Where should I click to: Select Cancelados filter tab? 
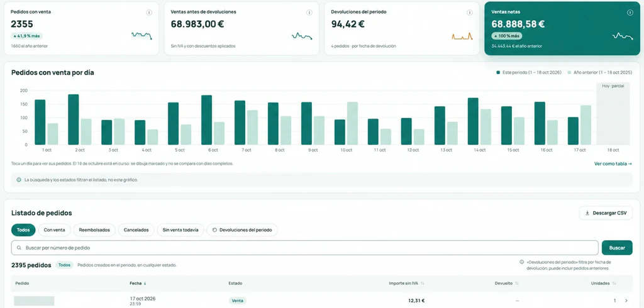click(136, 230)
